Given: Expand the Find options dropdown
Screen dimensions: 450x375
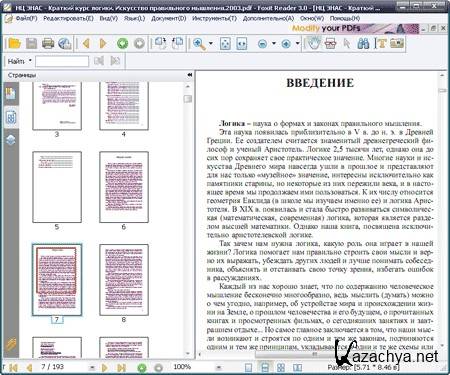Looking at the screenshot, I should pyautogui.click(x=30, y=61).
